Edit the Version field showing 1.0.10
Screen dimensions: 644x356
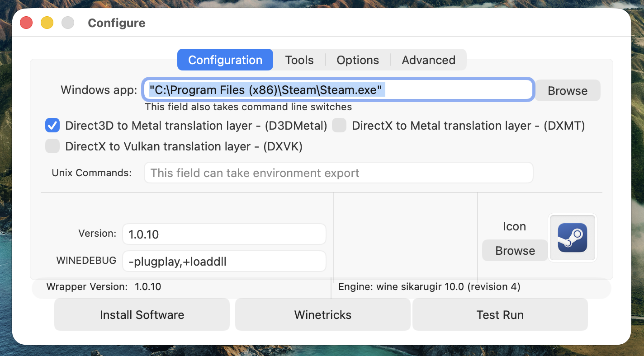click(224, 234)
